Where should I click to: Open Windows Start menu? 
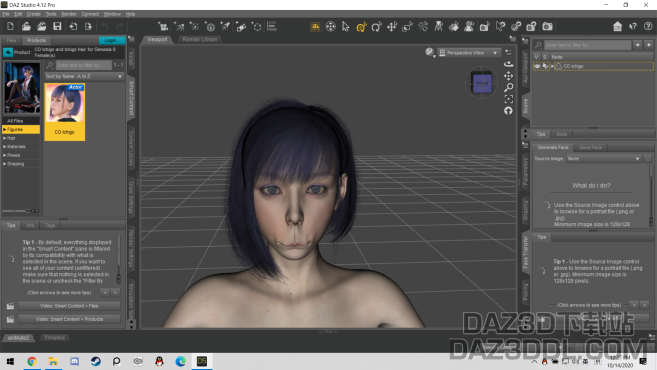(10, 361)
